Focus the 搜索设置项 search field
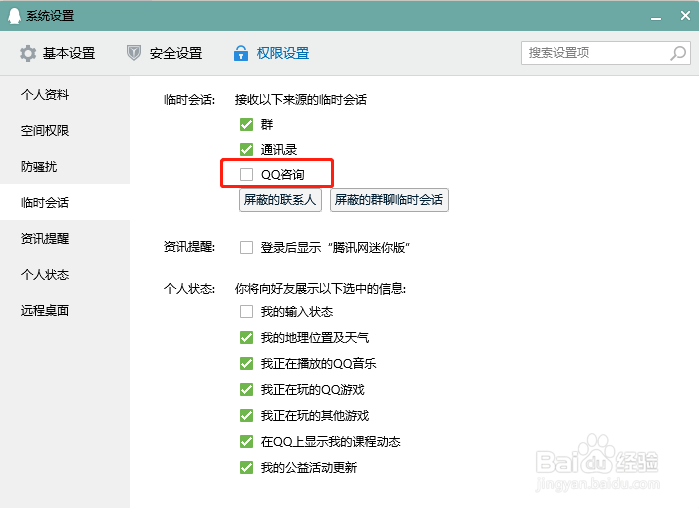 click(x=606, y=53)
